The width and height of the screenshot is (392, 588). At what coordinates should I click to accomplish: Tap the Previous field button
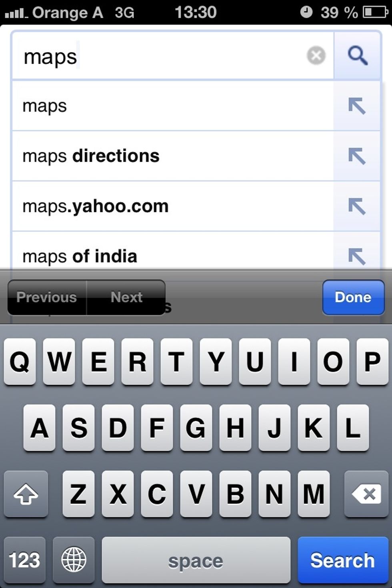[x=47, y=297]
